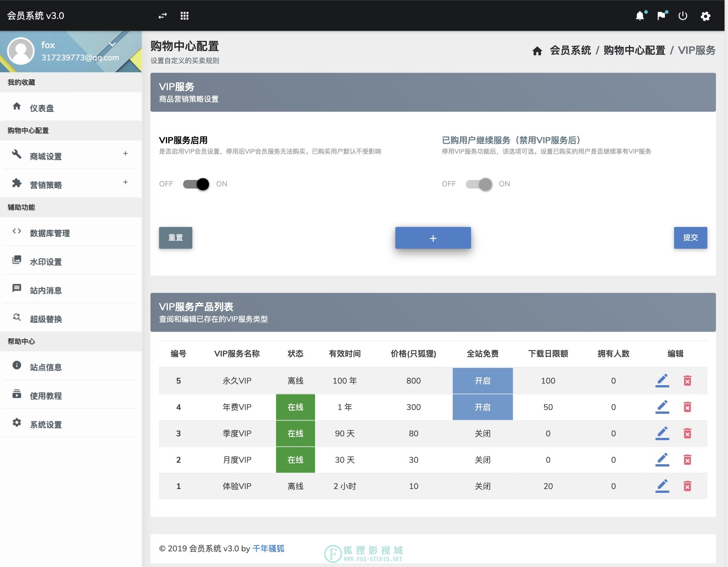The image size is (728, 567).
Task: Edit the 月度VIP product
Action: [x=662, y=460]
